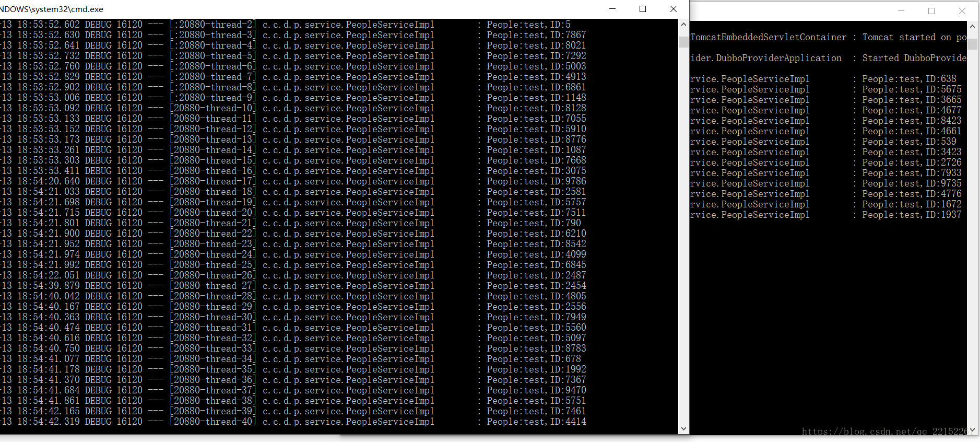Minimize the front cmd.exe window
Screen dimensions: 980x442
(x=612, y=9)
